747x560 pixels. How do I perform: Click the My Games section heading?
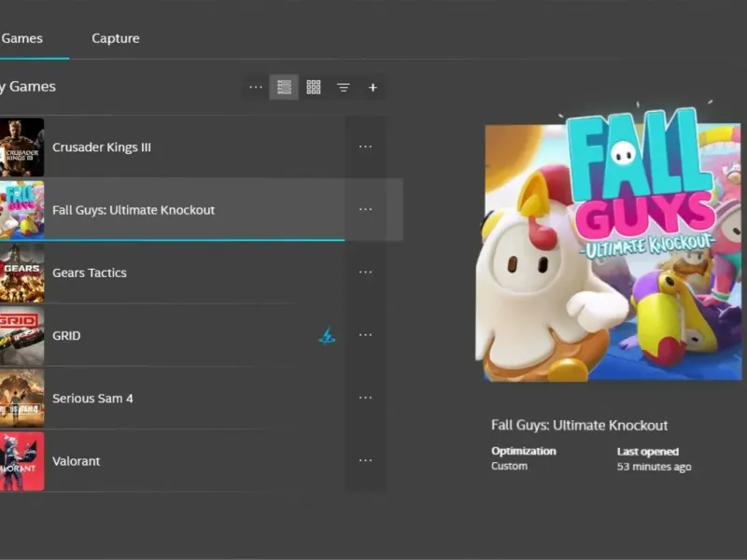(28, 87)
